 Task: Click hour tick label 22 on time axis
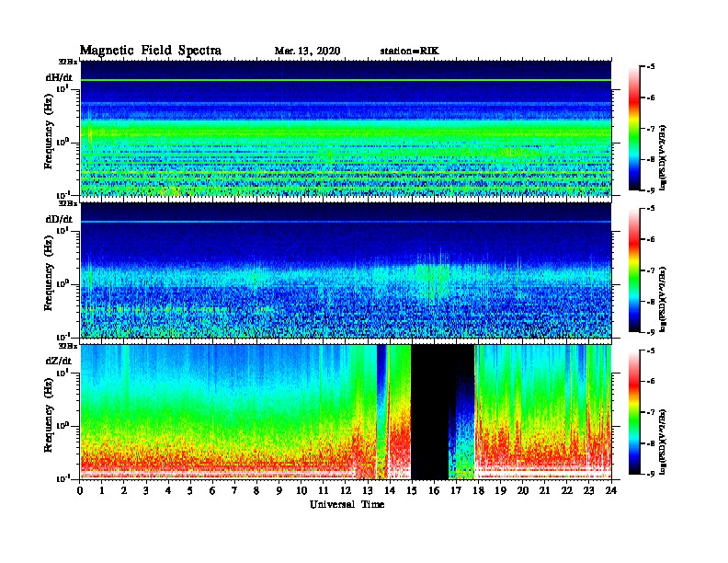coord(567,491)
